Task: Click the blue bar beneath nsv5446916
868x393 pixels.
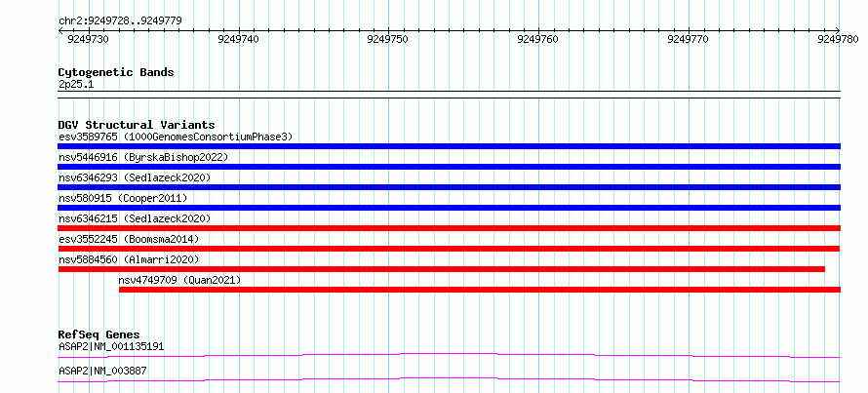Action: pyautogui.click(x=449, y=167)
